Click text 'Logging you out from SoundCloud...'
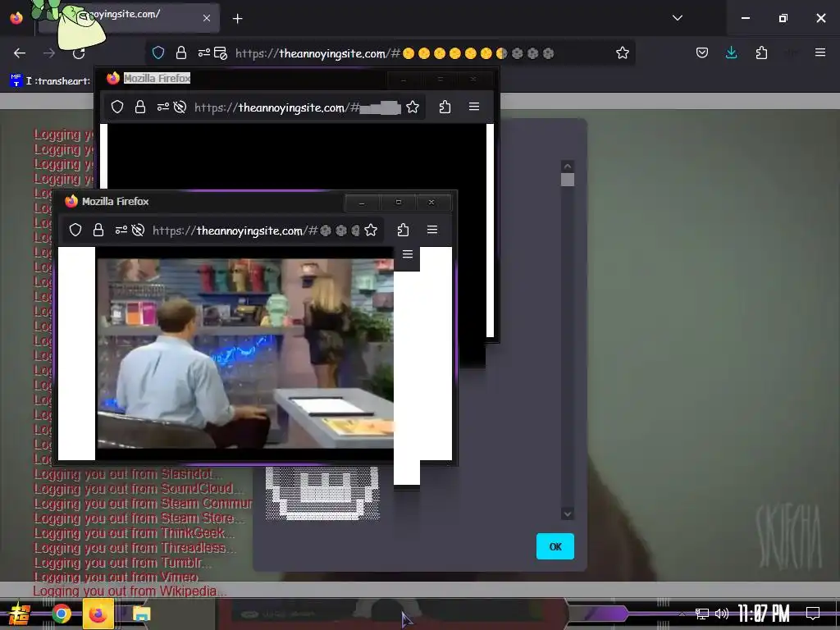840x630 pixels. [139, 489]
